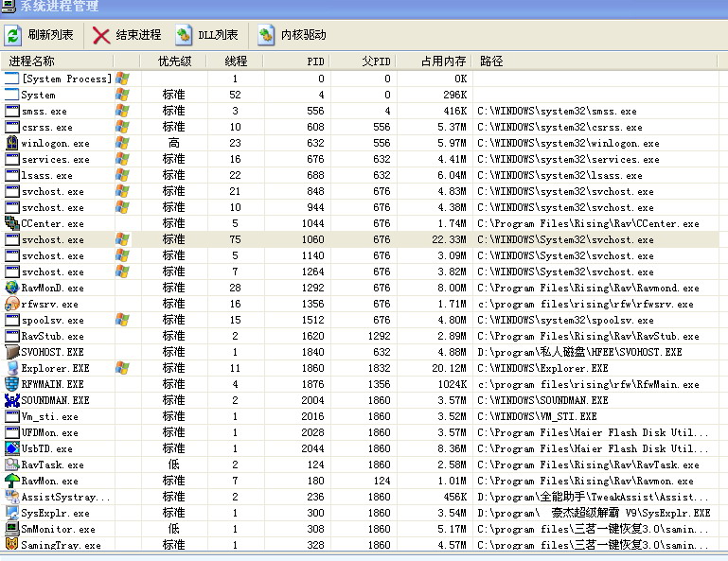Select the lsass.exe process name

pyautogui.click(x=47, y=175)
